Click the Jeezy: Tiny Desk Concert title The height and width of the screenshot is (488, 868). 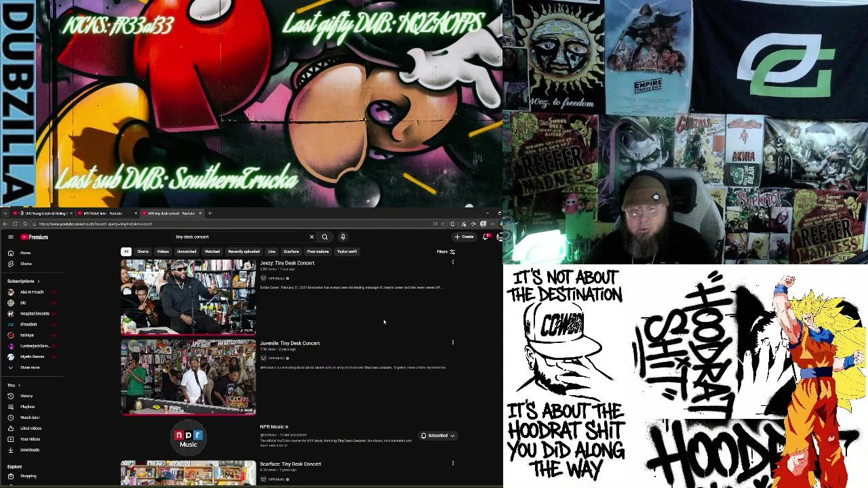287,263
